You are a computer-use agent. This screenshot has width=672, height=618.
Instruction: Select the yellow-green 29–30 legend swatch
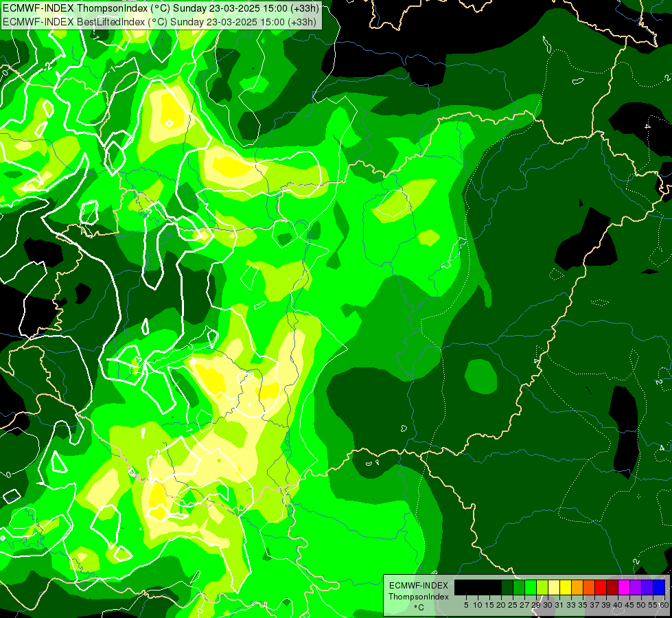click(x=542, y=587)
